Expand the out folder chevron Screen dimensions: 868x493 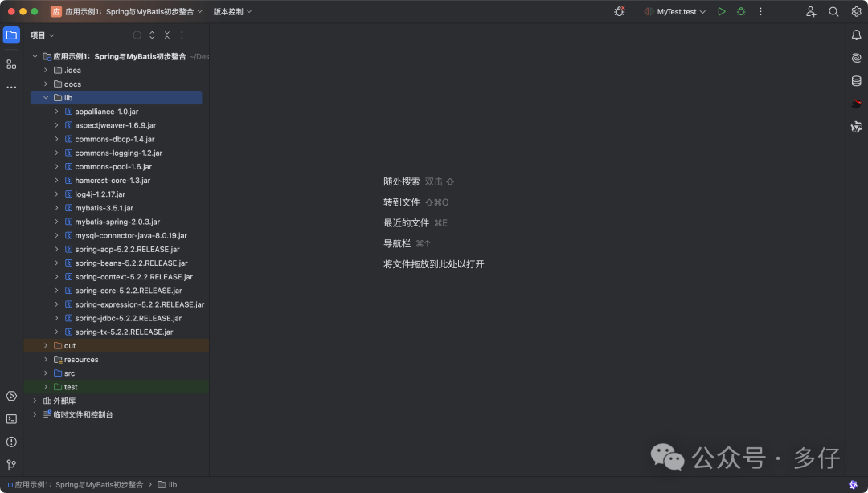46,346
